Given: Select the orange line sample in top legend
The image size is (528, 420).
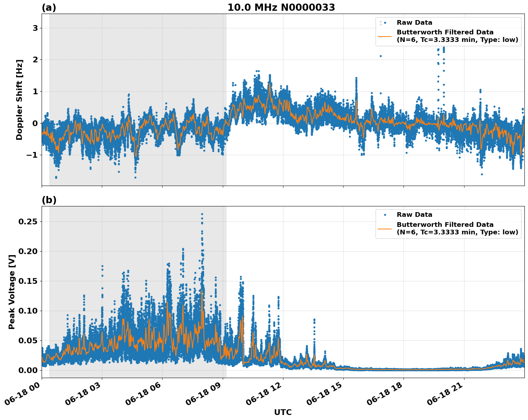Looking at the screenshot, I should point(384,35).
